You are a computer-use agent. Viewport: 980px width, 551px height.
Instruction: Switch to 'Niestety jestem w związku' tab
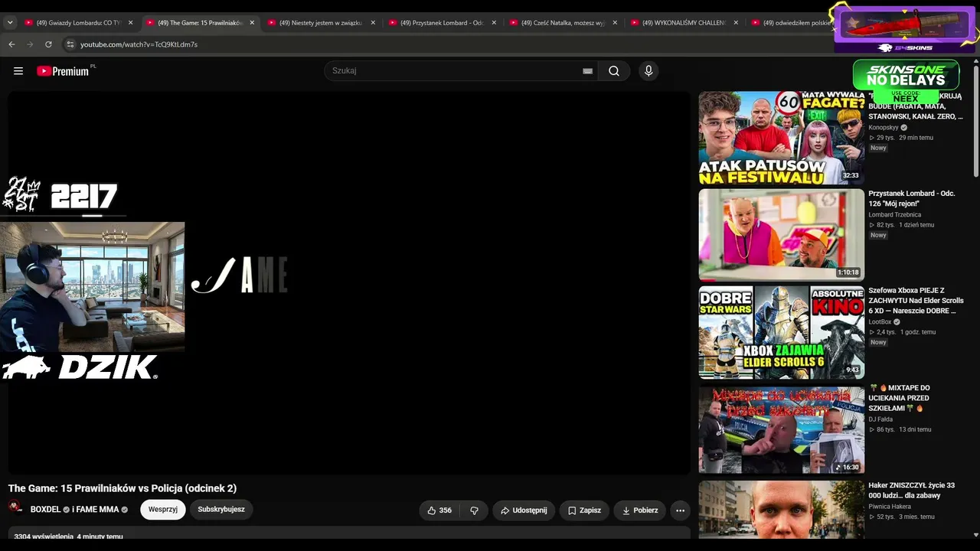pyautogui.click(x=322, y=23)
